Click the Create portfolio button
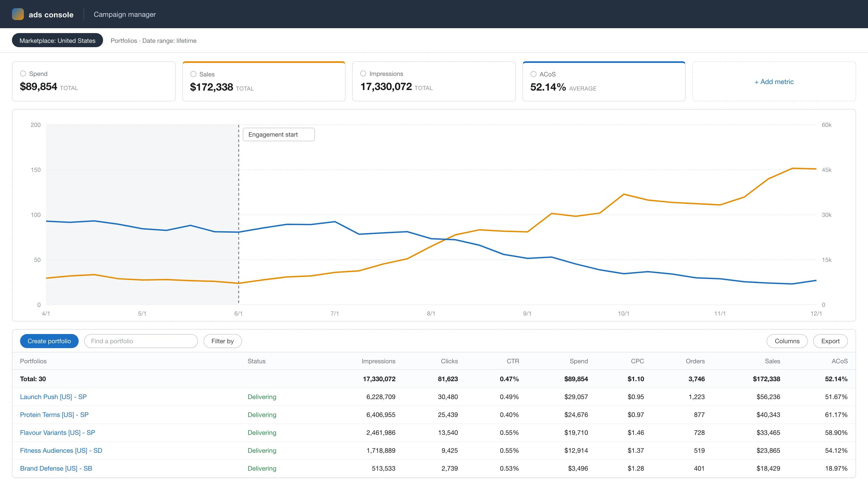 [x=49, y=341]
